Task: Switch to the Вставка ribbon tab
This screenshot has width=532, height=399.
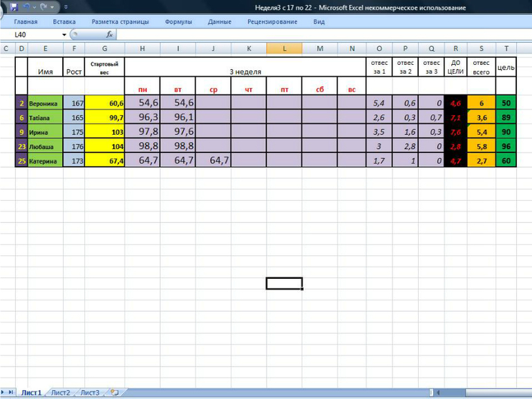Action: [x=64, y=21]
